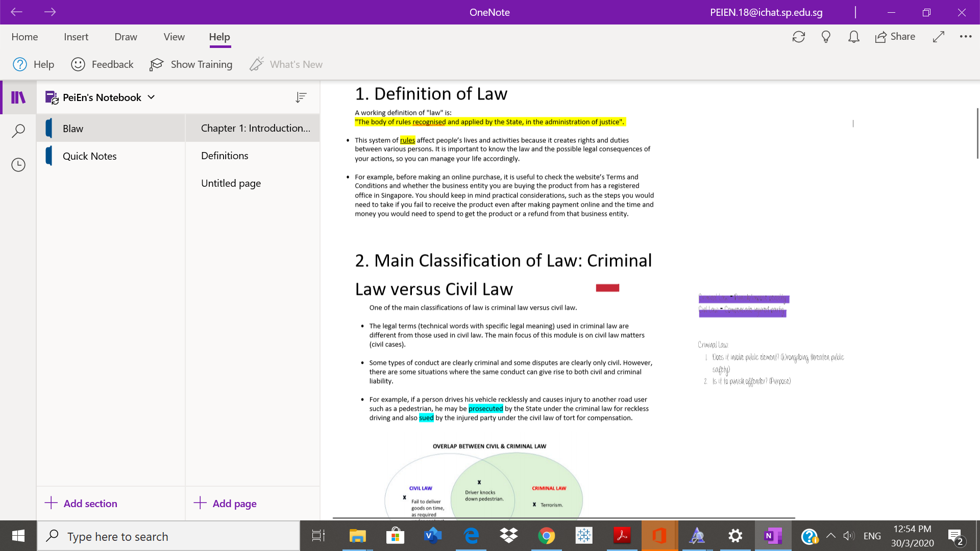Click the account email PEIEN.18@ichat.sp.edu.sg
The height and width of the screenshot is (551, 980).
(766, 12)
